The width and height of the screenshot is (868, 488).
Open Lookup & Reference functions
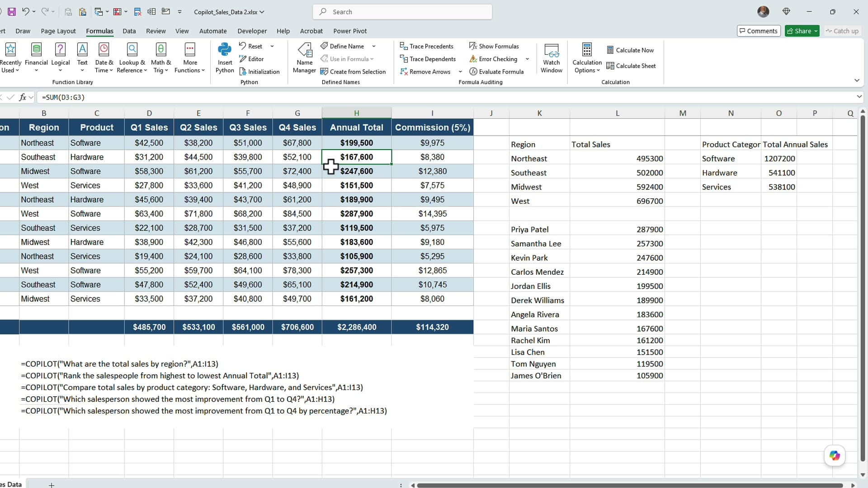[132, 57]
